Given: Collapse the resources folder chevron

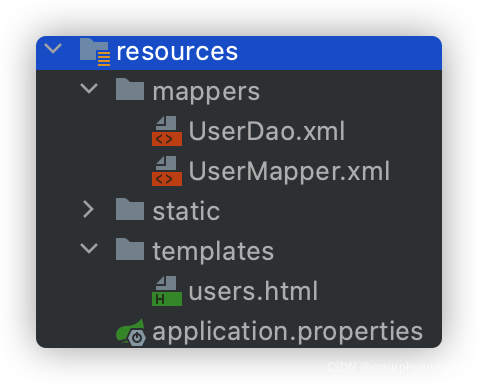Looking at the screenshot, I should pyautogui.click(x=53, y=49).
